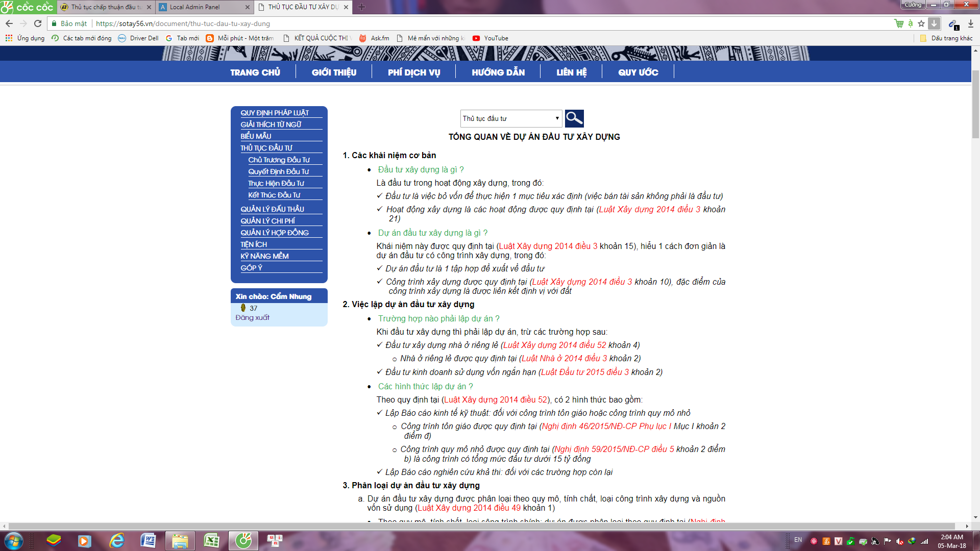Click the green shopping cart icon
This screenshot has height=551, width=980.
coord(899,23)
